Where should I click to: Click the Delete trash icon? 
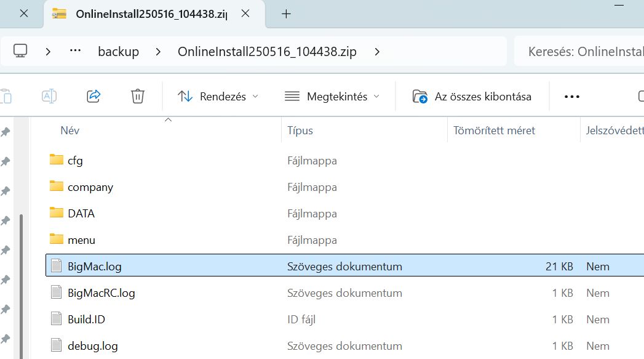coord(138,96)
